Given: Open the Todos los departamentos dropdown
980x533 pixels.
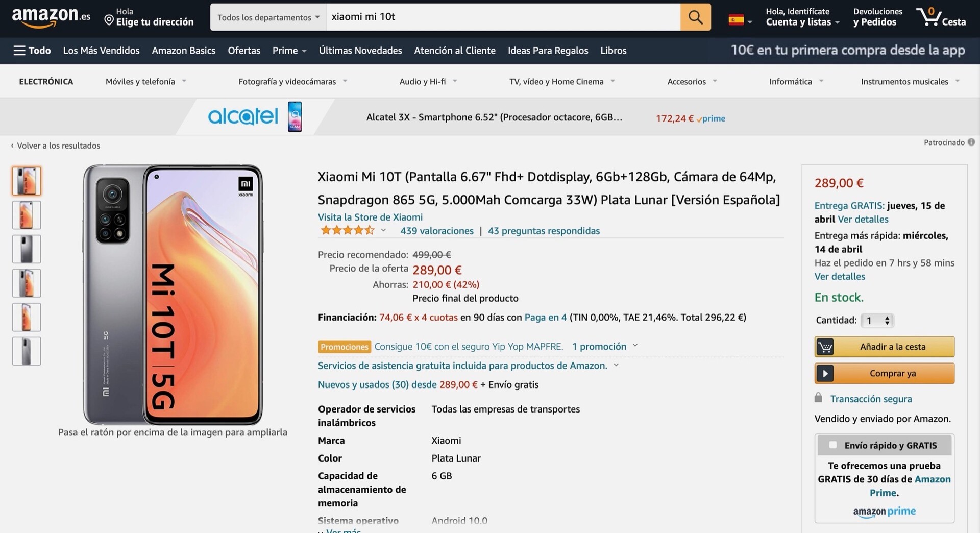Looking at the screenshot, I should pos(268,17).
